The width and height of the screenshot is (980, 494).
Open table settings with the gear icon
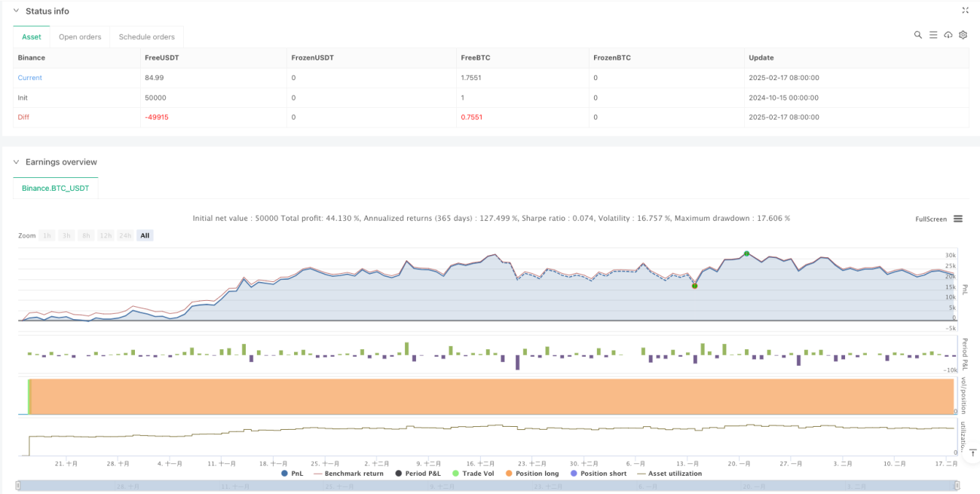click(x=963, y=35)
